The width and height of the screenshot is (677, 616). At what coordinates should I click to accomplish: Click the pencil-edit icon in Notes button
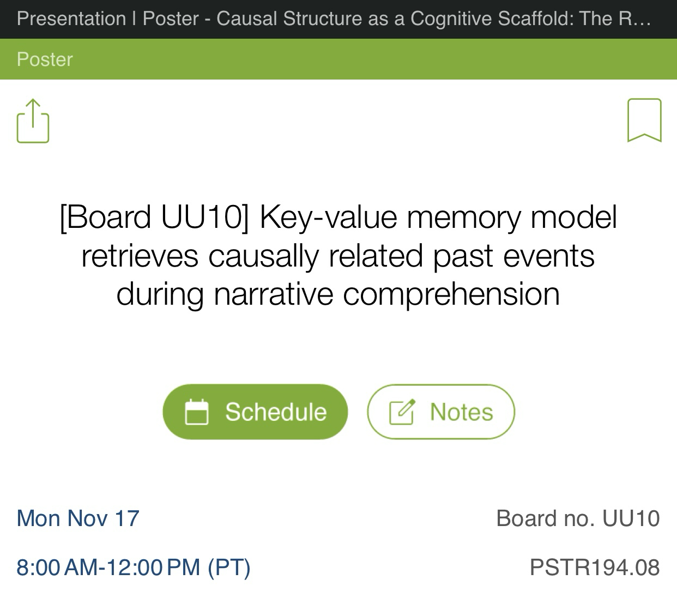[402, 412]
